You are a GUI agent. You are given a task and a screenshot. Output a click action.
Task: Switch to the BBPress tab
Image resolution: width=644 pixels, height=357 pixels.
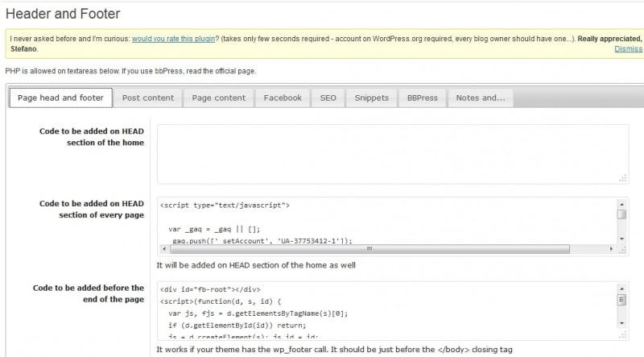pyautogui.click(x=422, y=98)
